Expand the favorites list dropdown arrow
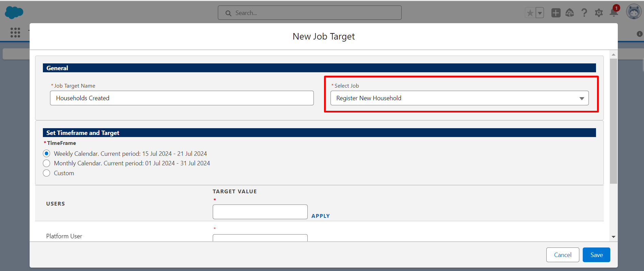 (x=540, y=13)
